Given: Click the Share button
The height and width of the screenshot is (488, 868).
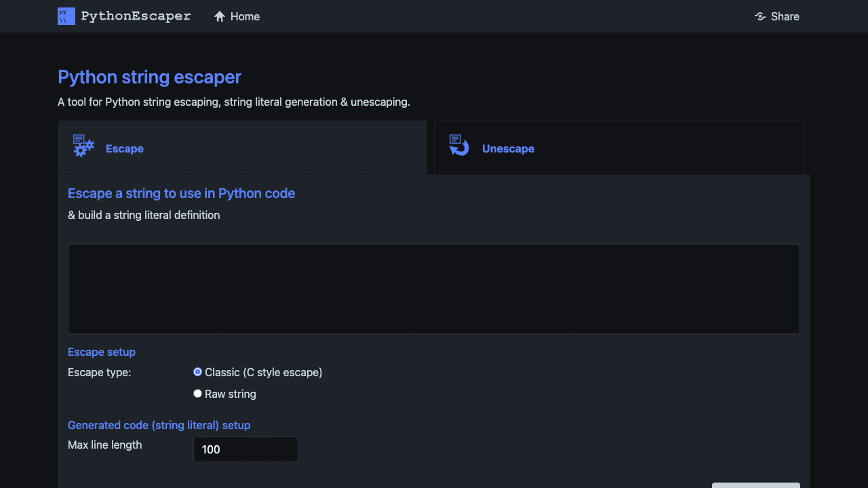Looking at the screenshot, I should (777, 16).
